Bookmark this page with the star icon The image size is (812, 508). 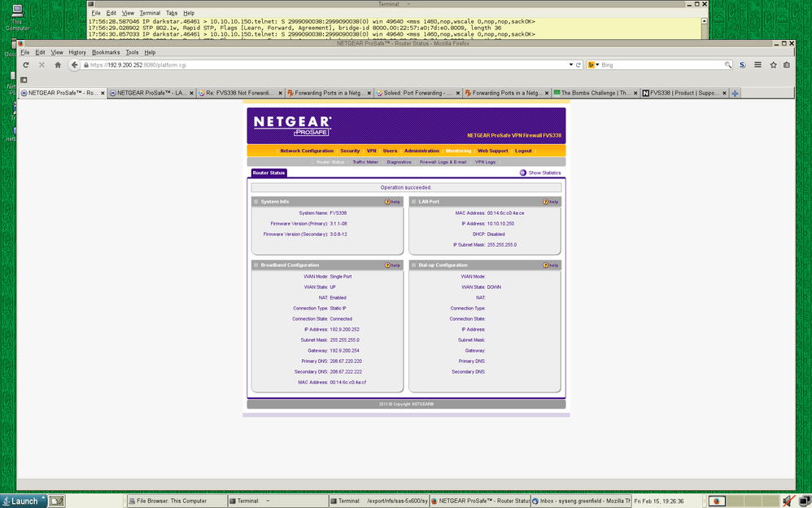tap(772, 64)
